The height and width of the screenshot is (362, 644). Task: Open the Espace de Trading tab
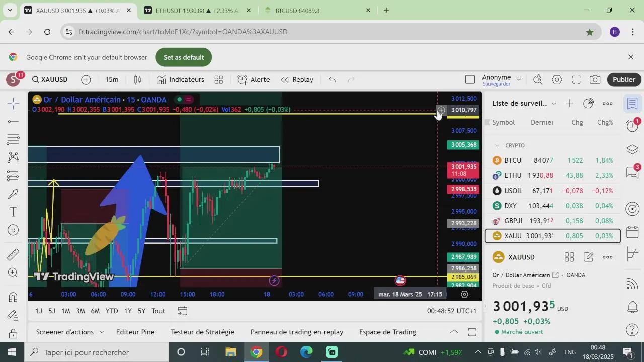coord(387,332)
